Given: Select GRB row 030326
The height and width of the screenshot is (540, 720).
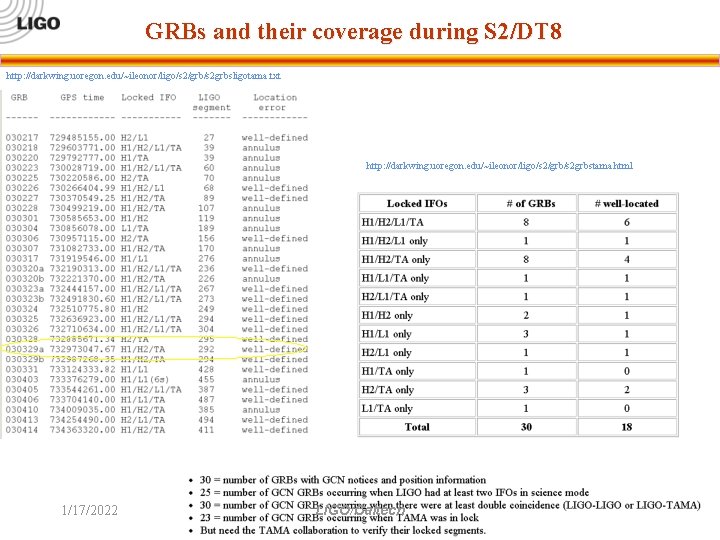Looking at the screenshot, I should 157,329.
